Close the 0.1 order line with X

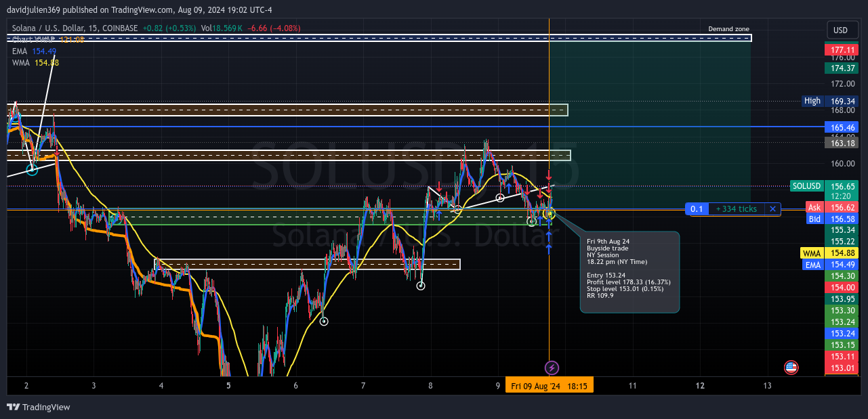pyautogui.click(x=772, y=209)
